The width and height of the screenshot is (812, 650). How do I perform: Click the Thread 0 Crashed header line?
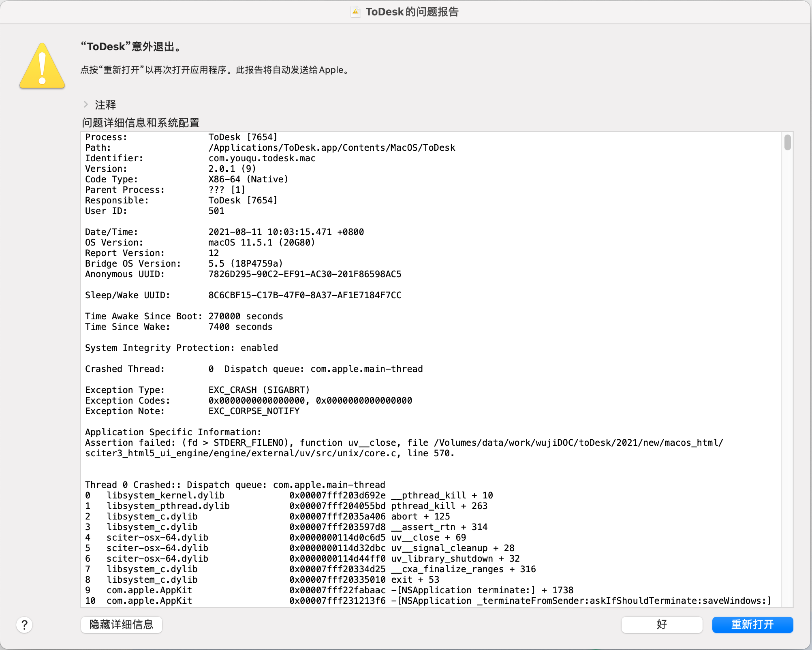point(235,485)
